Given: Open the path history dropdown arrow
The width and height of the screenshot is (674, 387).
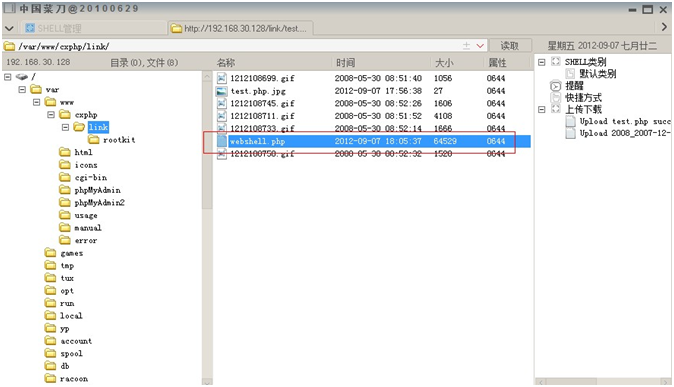Looking at the screenshot, I should point(480,46).
